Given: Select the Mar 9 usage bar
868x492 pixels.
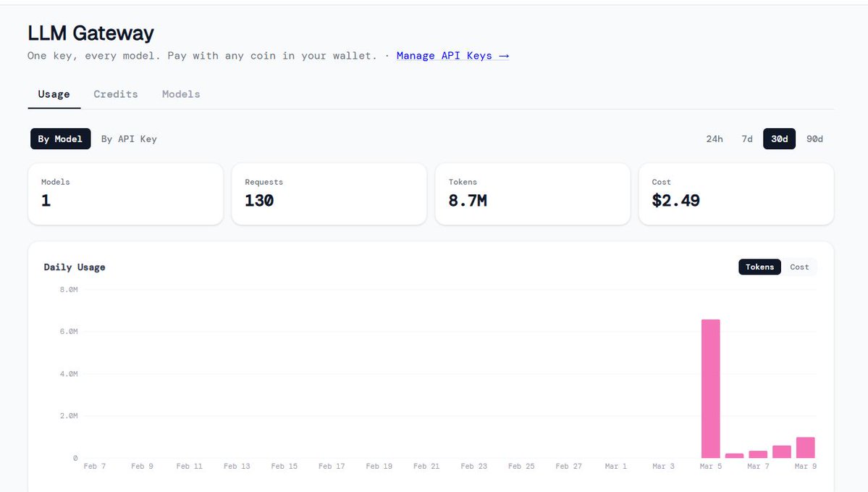Looking at the screenshot, I should (805, 446).
